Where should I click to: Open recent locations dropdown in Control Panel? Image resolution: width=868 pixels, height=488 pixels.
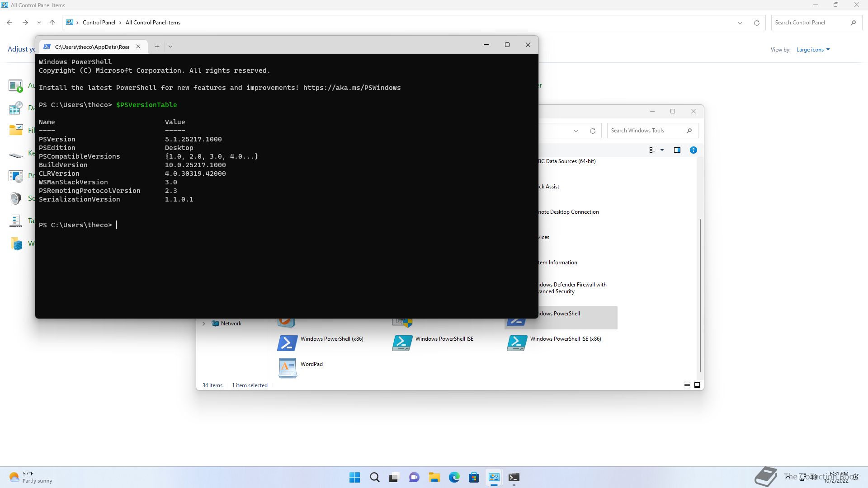(39, 23)
